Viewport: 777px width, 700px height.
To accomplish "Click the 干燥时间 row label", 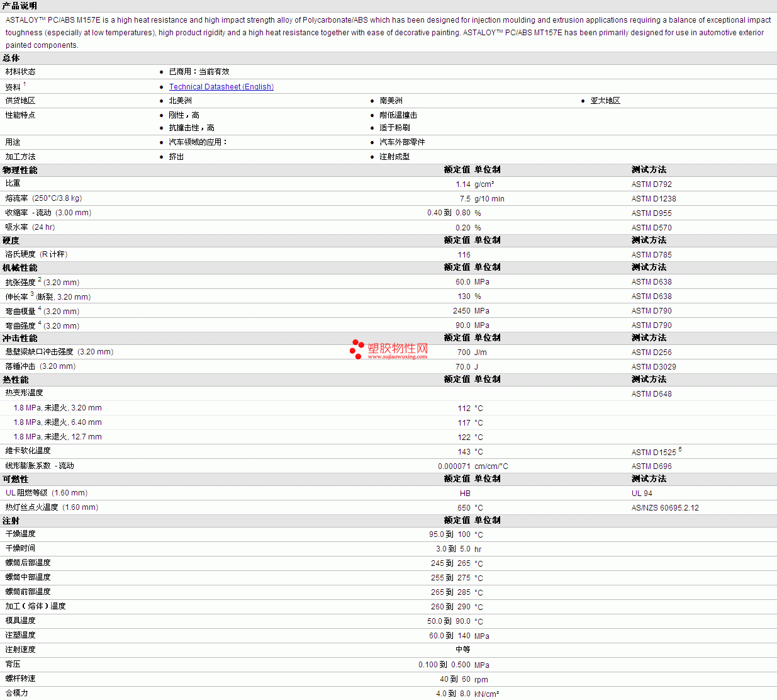I will point(20,548).
